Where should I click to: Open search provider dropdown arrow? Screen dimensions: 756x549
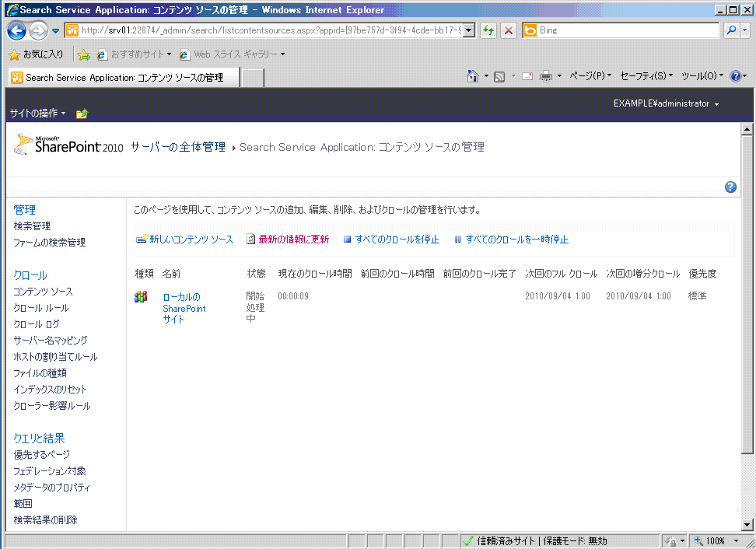click(745, 30)
